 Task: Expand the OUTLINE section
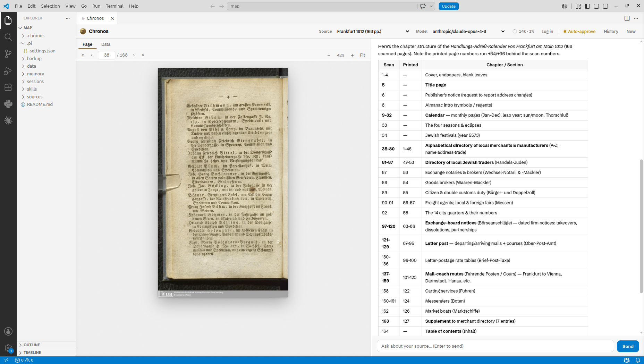tap(46, 345)
